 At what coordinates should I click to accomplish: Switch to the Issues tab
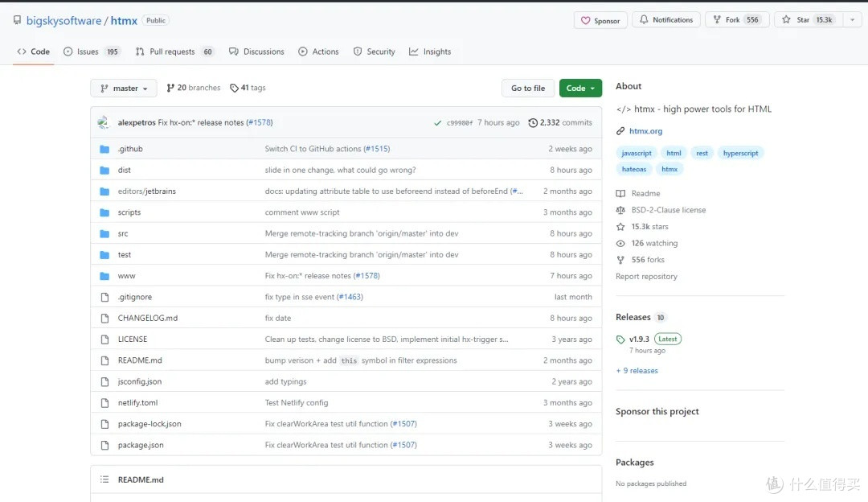click(x=92, y=51)
